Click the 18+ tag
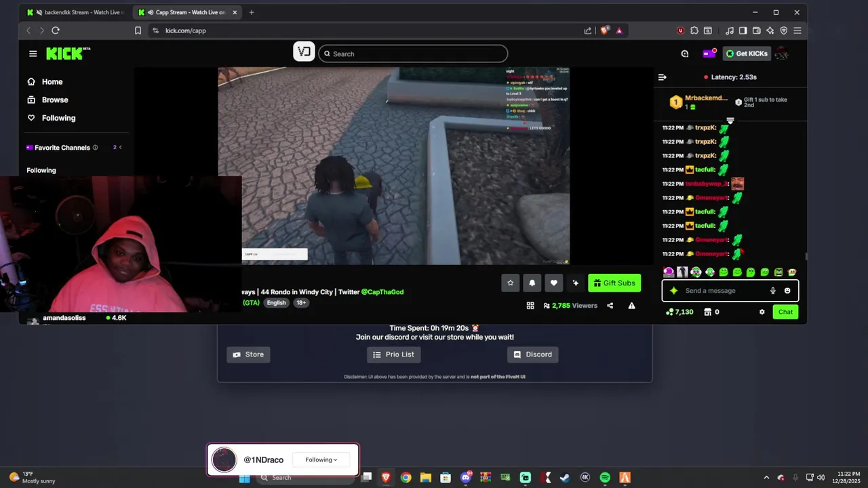This screenshot has height=488, width=868. point(301,303)
